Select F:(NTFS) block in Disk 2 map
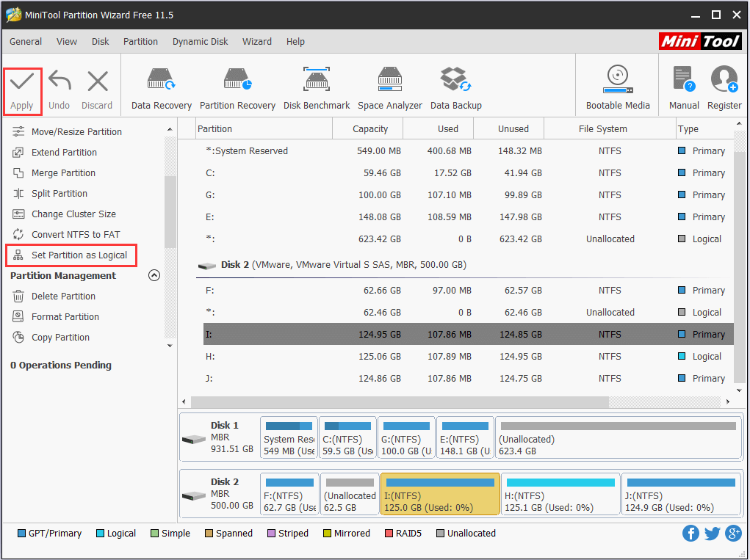Screen dimensions: 750x560 pos(289,495)
